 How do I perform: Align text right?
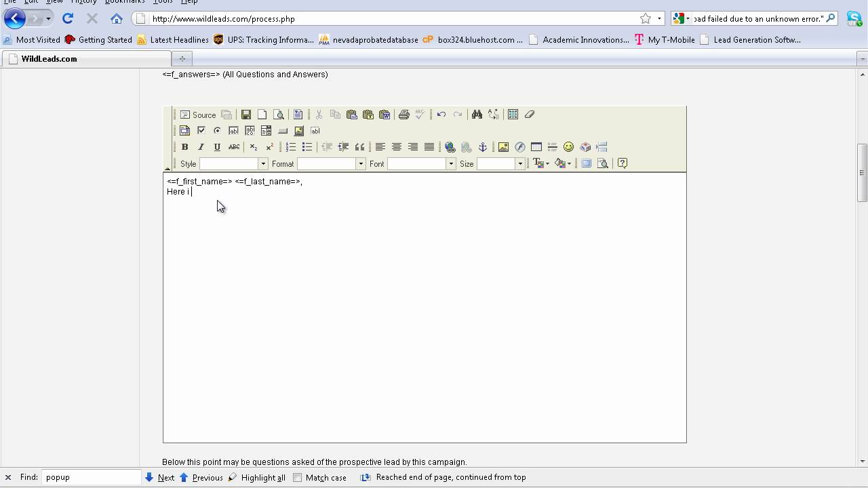[x=413, y=147]
